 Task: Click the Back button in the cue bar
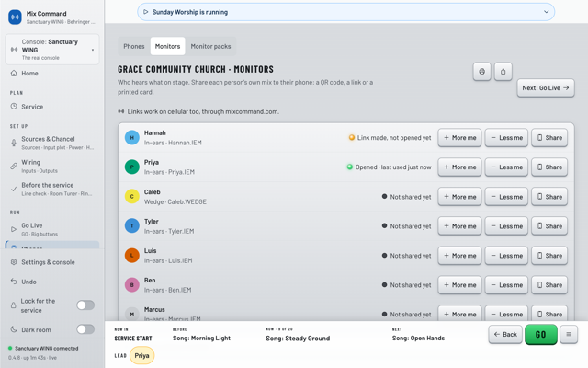505,334
